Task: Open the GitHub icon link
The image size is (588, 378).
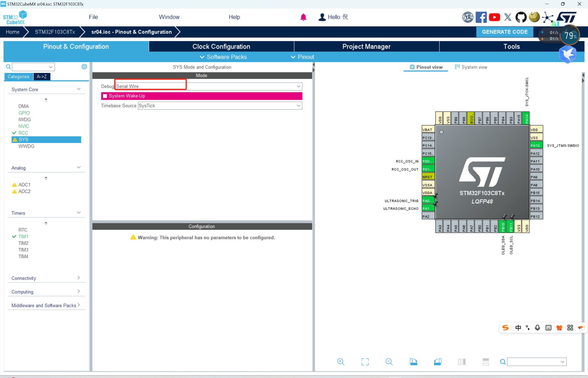Action: tap(521, 17)
